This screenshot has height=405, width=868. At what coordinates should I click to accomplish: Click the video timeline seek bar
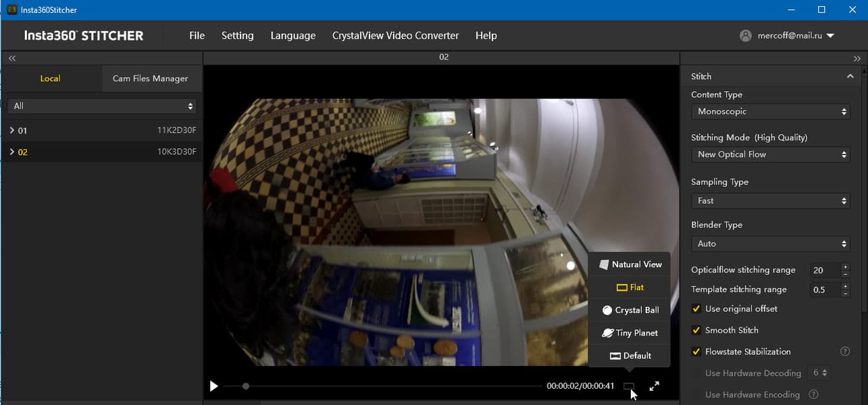(382, 386)
